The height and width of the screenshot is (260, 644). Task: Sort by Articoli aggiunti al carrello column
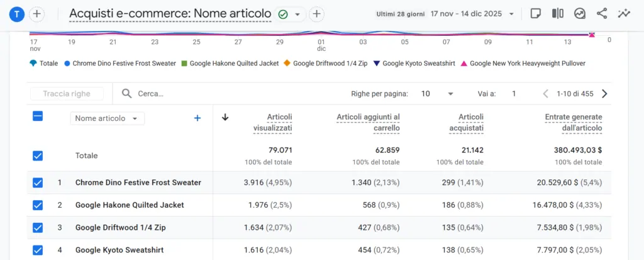368,123
